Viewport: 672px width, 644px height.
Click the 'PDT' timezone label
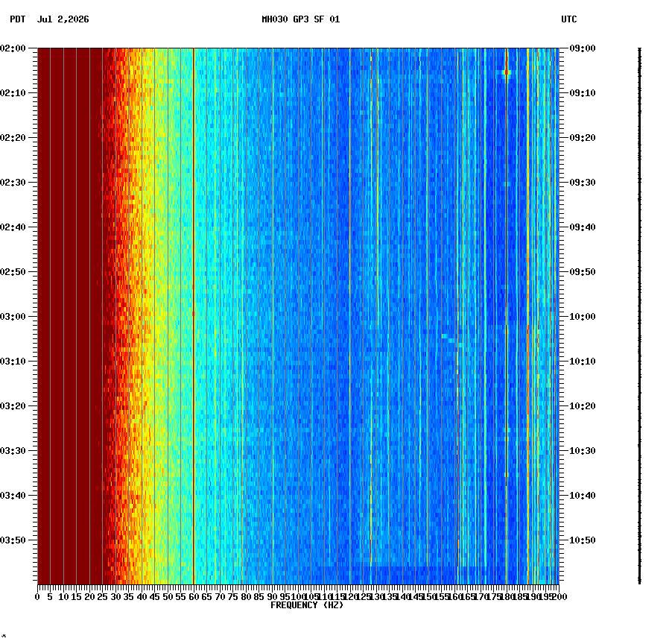point(18,19)
